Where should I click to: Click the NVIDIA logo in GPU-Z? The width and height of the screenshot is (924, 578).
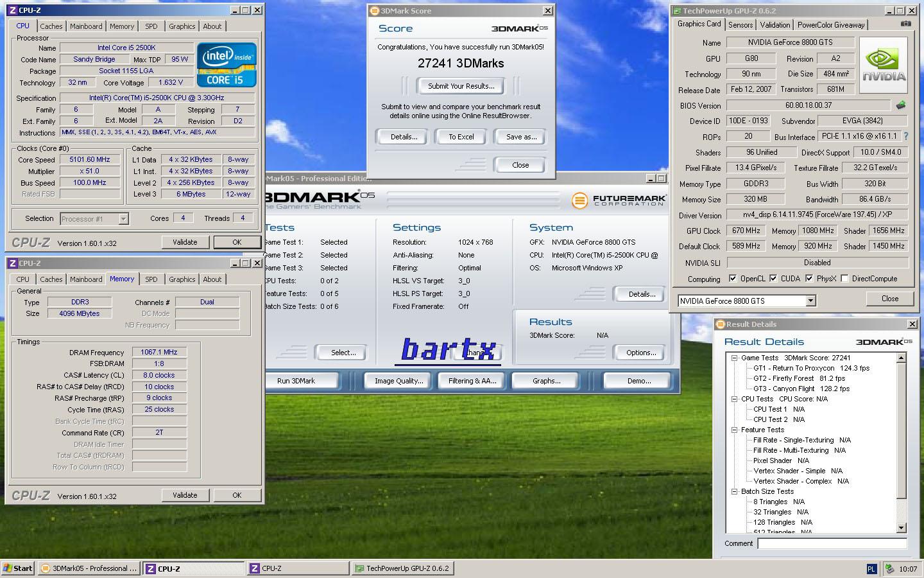[884, 66]
